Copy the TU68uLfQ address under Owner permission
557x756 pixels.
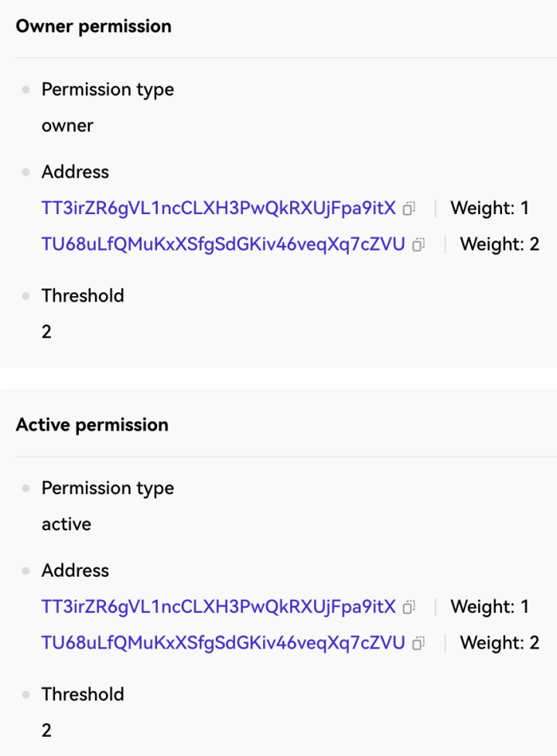pyautogui.click(x=419, y=244)
